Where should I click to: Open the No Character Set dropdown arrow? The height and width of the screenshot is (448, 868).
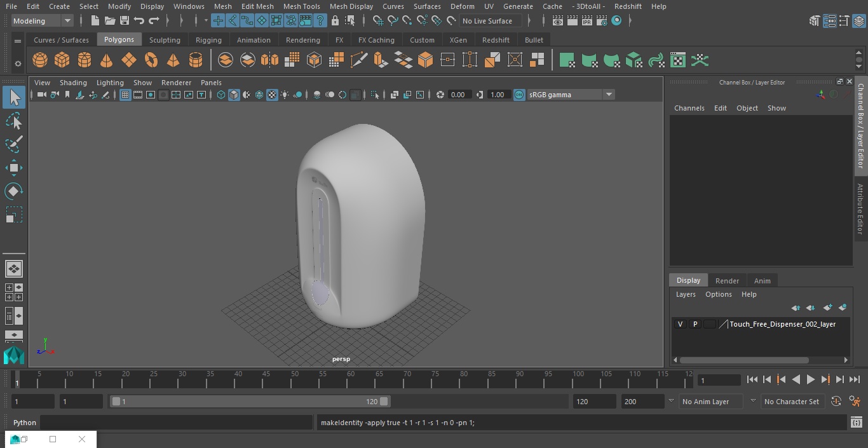pyautogui.click(x=753, y=402)
